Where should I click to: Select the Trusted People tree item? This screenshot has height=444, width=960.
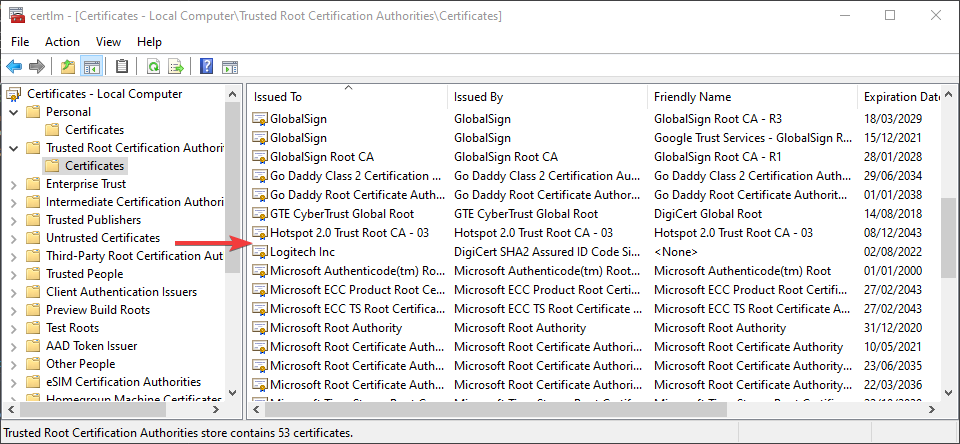tap(84, 274)
